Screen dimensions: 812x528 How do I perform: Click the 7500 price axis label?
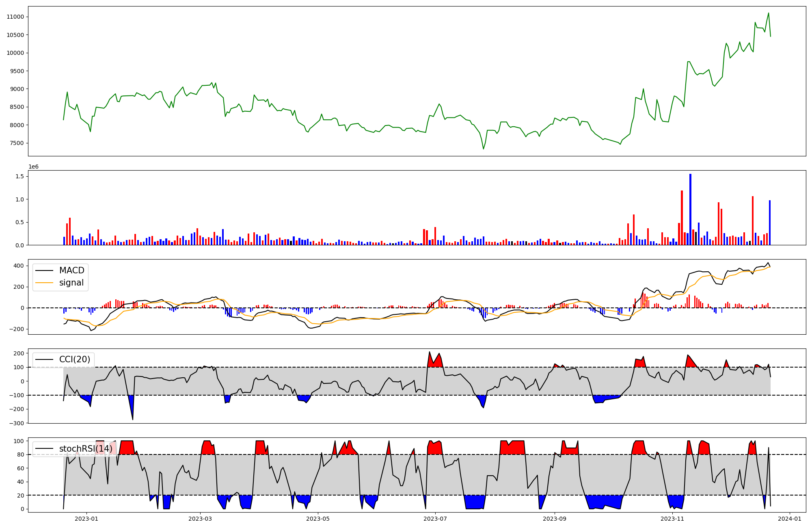pyautogui.click(x=17, y=143)
